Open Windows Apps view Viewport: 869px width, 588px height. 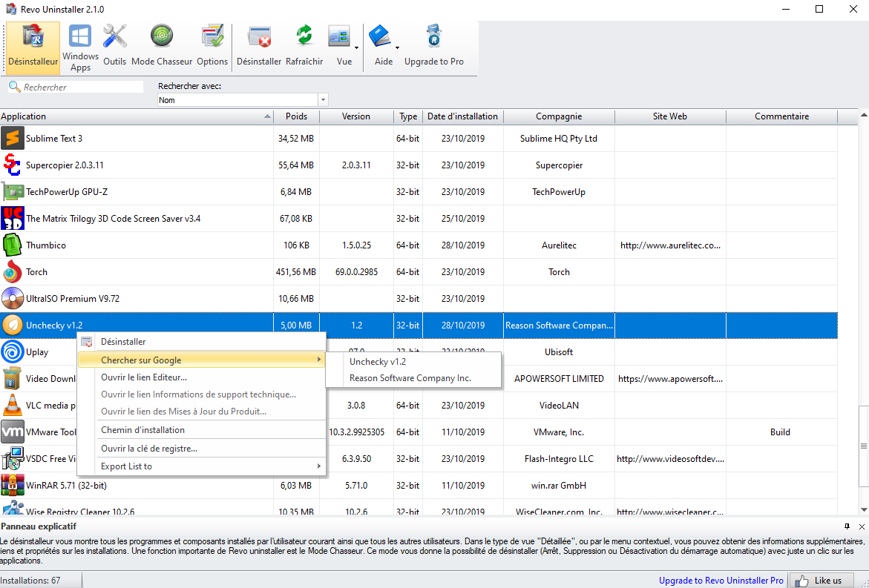[x=80, y=47]
